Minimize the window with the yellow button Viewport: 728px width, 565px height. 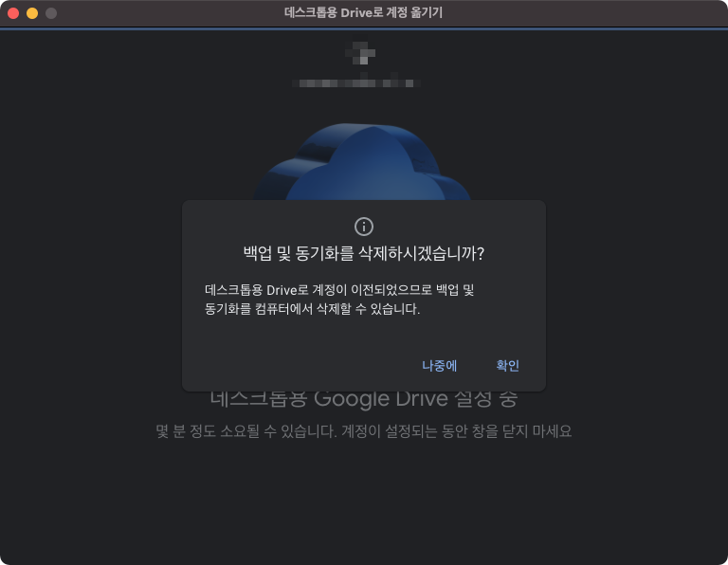[x=32, y=13]
